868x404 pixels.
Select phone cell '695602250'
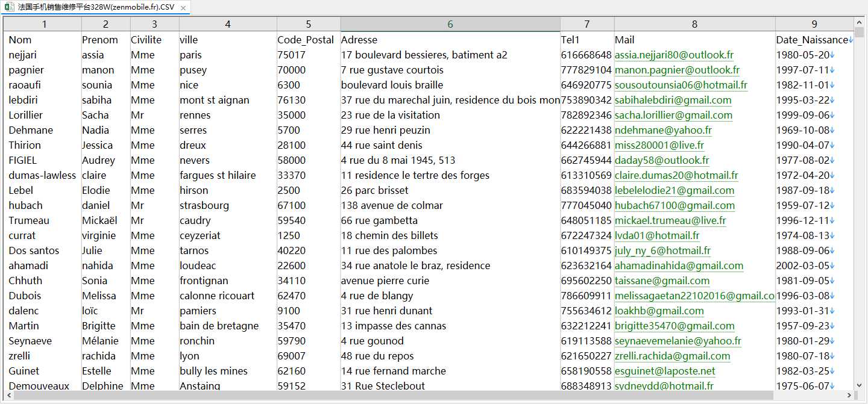pyautogui.click(x=587, y=281)
